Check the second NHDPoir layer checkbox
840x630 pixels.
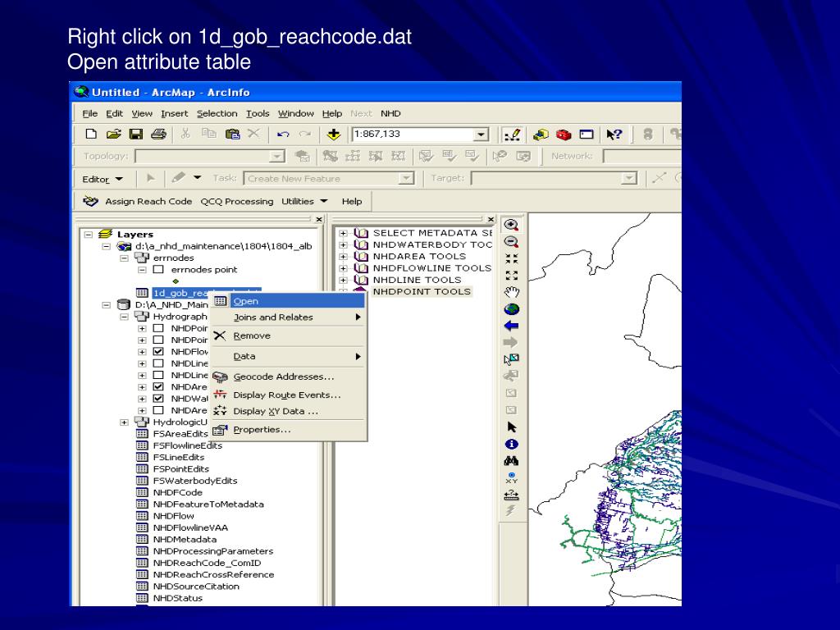tap(158, 340)
